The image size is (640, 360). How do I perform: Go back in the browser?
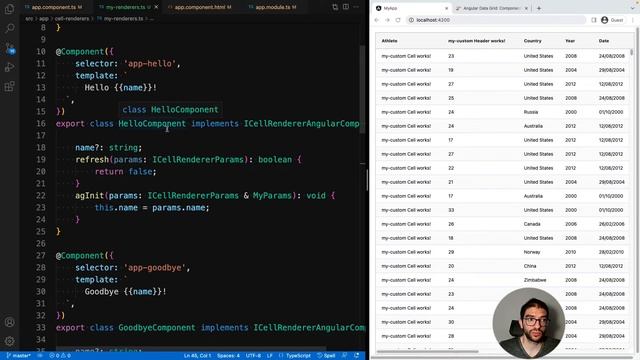point(377,20)
